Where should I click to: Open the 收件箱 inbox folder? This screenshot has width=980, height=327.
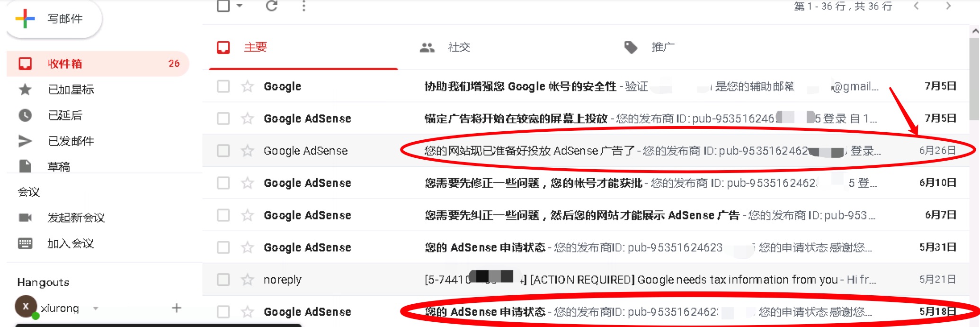98,64
